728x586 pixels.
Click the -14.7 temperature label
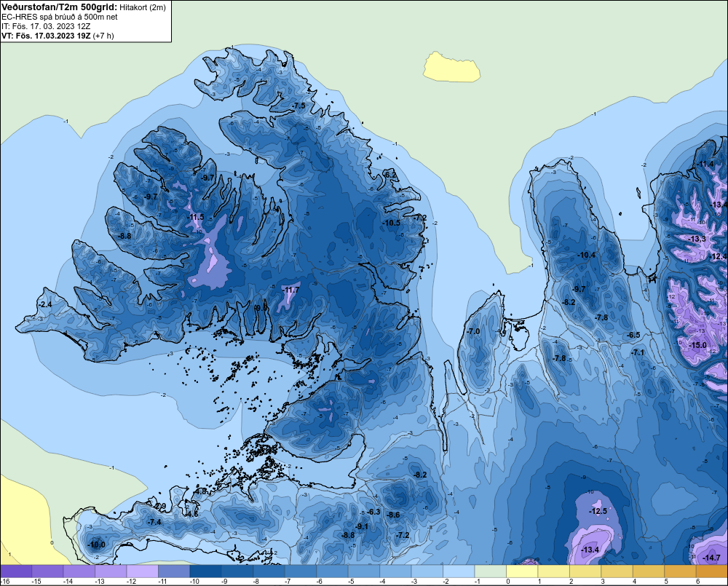711,558
